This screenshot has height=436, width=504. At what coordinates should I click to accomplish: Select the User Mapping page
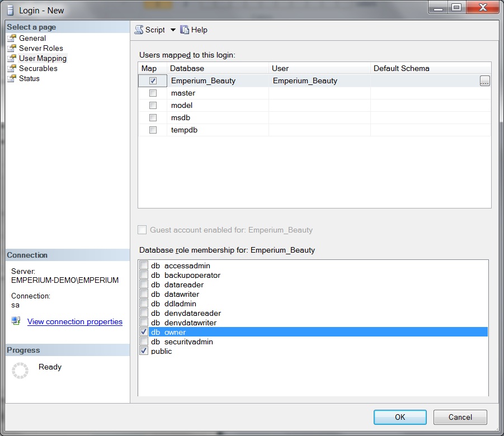click(43, 59)
